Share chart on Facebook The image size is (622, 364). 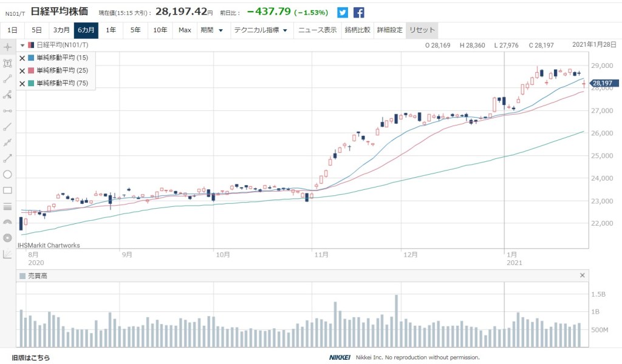359,12
